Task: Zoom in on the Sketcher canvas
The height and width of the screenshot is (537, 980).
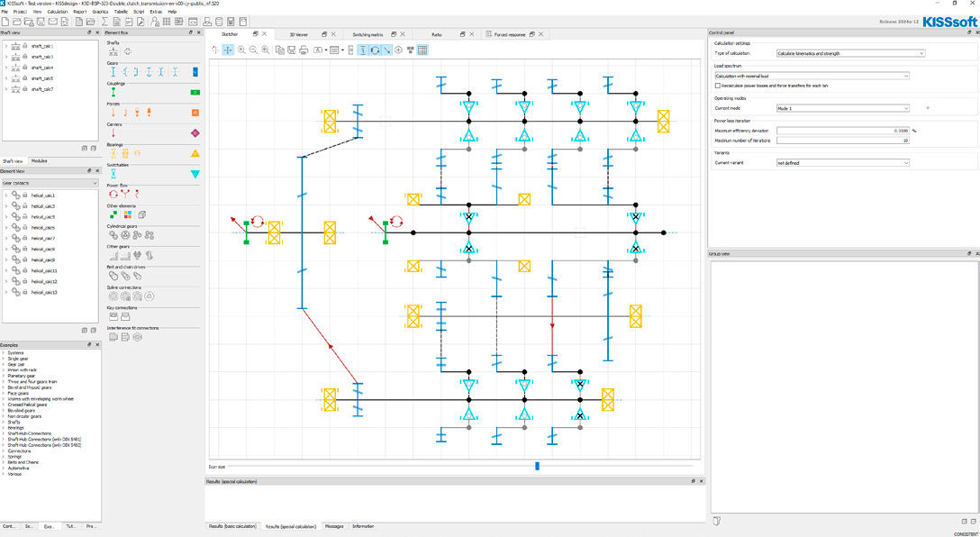Action: 241,50
